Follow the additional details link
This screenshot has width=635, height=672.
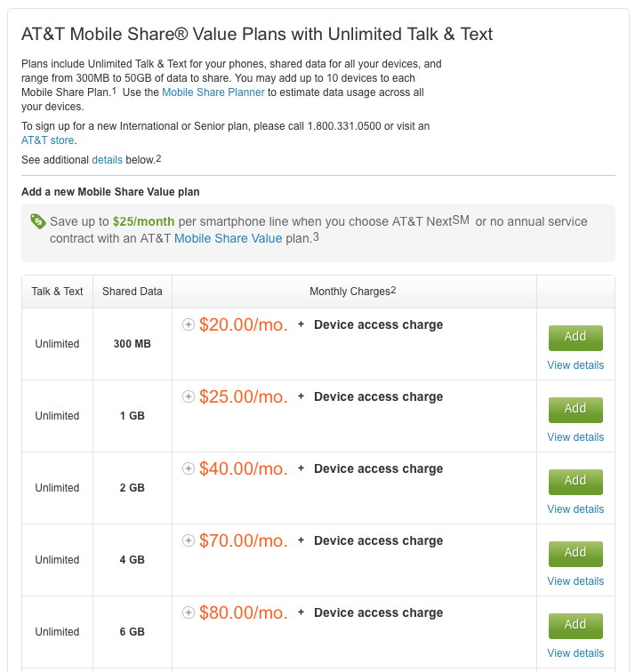tap(108, 160)
